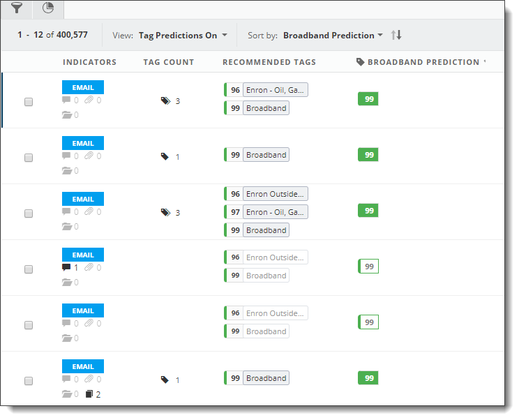Reverse sort order with arrows icon

tap(396, 35)
